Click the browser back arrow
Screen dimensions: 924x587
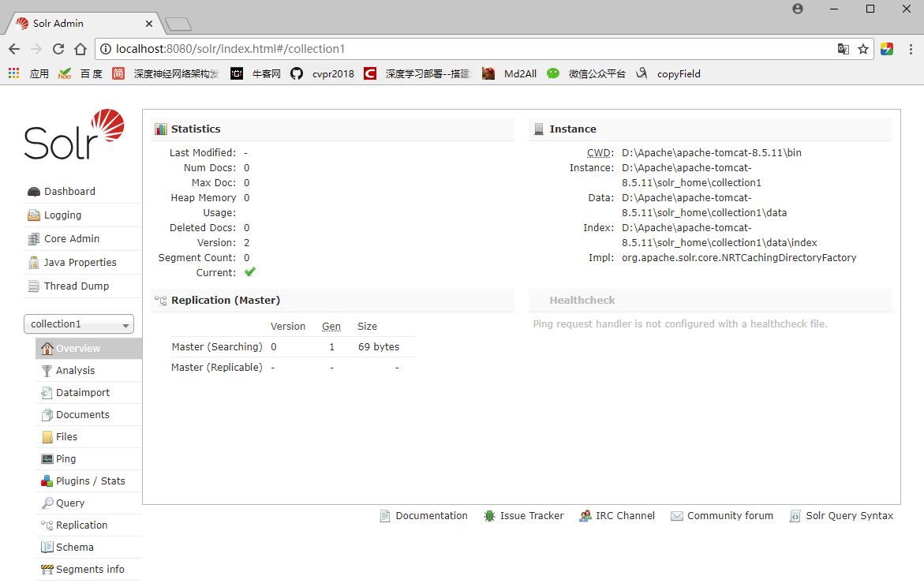pyautogui.click(x=14, y=49)
